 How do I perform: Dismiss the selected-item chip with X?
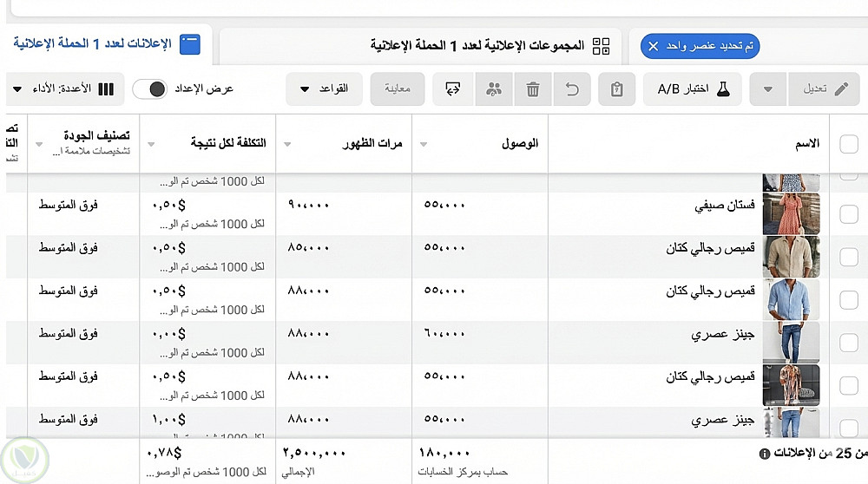[x=654, y=45]
